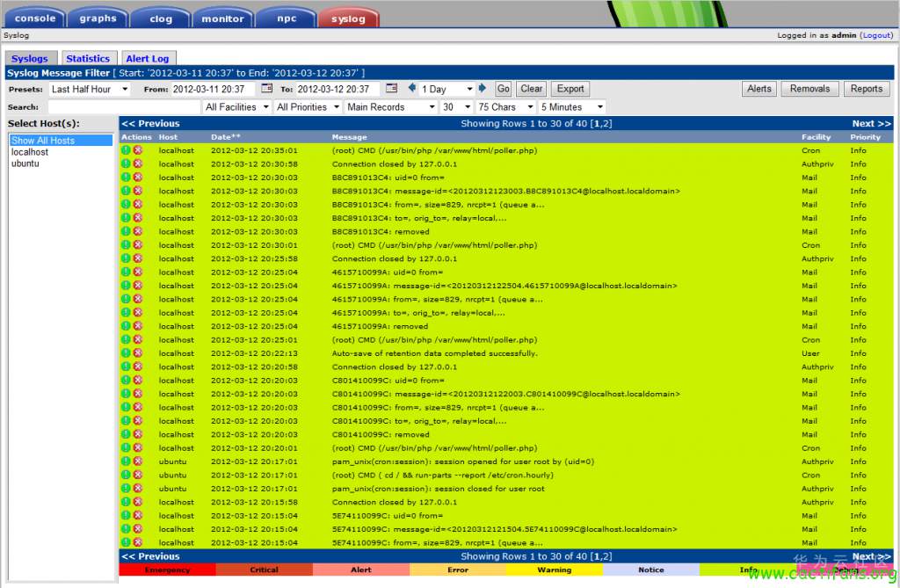Click red removal icon for Auto-save retention row
Screen dimensions: 900x588
pyautogui.click(x=138, y=353)
